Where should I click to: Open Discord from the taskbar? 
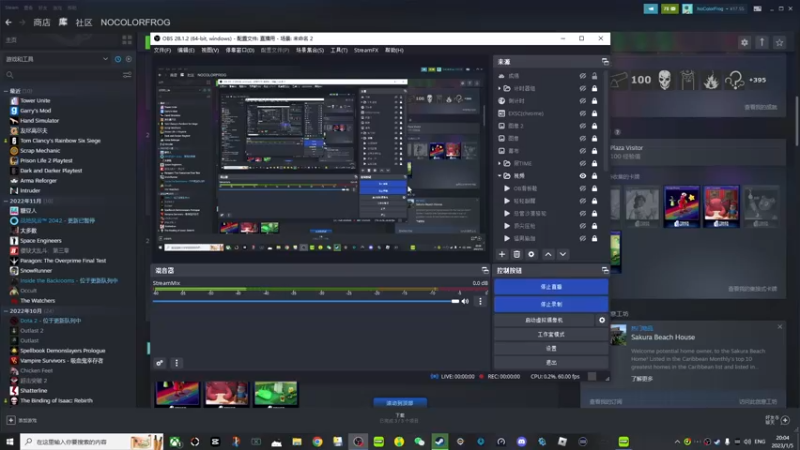pyautogui.click(x=521, y=441)
